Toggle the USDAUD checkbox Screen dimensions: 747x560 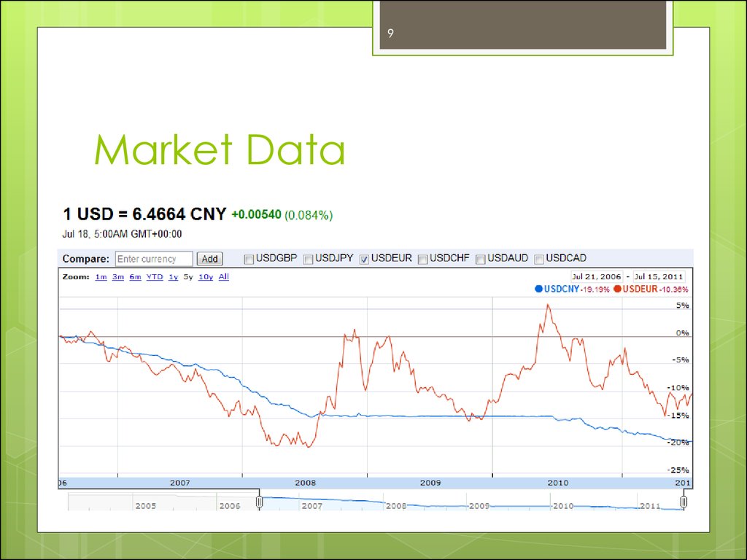pyautogui.click(x=481, y=260)
